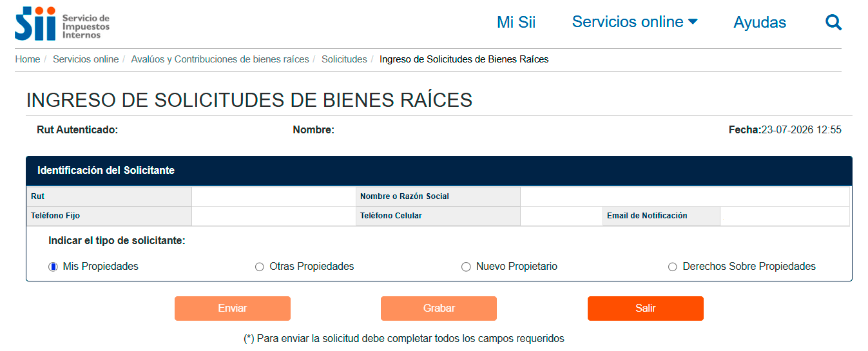Click the Grabar button
Viewport: 868px width, 351px height.
click(439, 308)
